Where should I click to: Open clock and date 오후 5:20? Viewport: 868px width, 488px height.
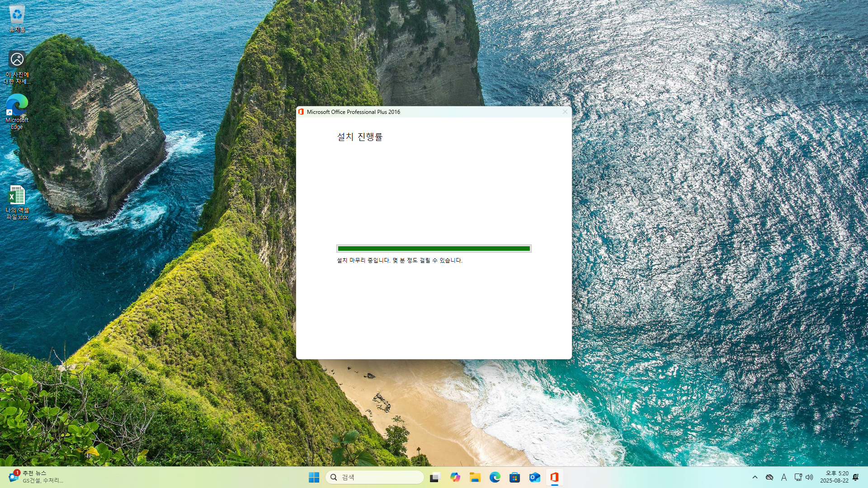(834, 477)
